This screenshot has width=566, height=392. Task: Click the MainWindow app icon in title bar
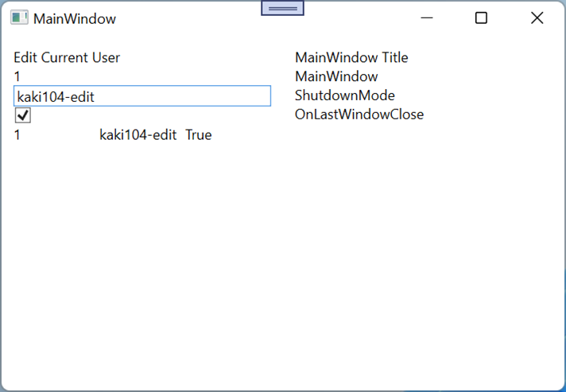pyautogui.click(x=19, y=17)
